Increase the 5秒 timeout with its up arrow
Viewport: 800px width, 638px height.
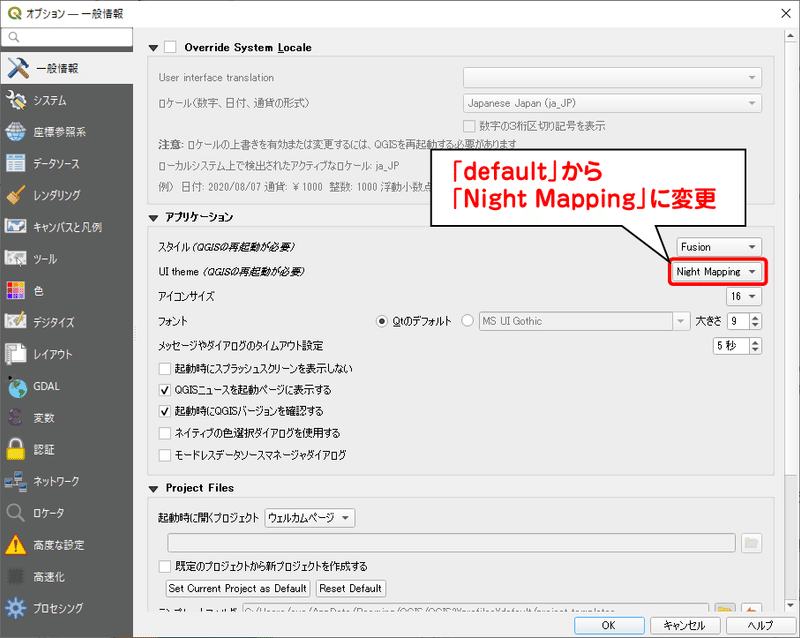click(x=755, y=341)
